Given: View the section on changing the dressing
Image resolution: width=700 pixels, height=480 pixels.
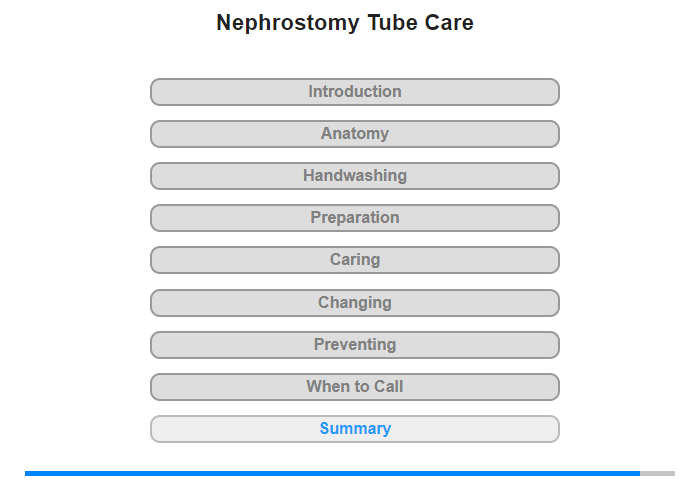Looking at the screenshot, I should tap(354, 303).
